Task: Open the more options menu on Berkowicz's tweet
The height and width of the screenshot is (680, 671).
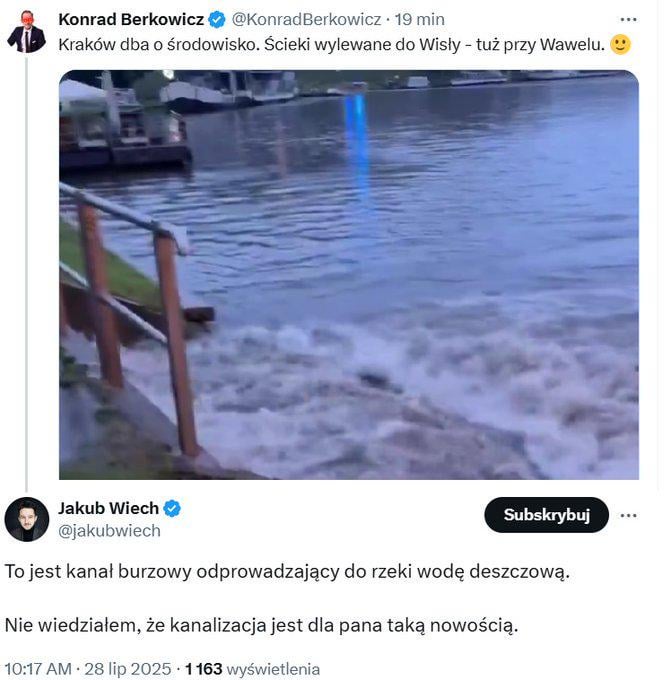Action: [x=628, y=20]
